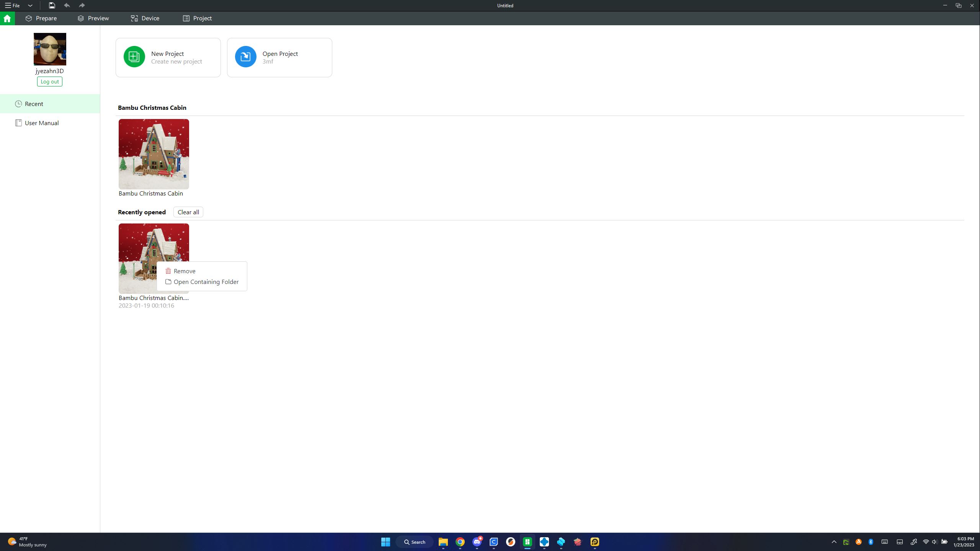Click the green Bambu Studio taskbar icon
The height and width of the screenshot is (551, 980).
point(528,542)
